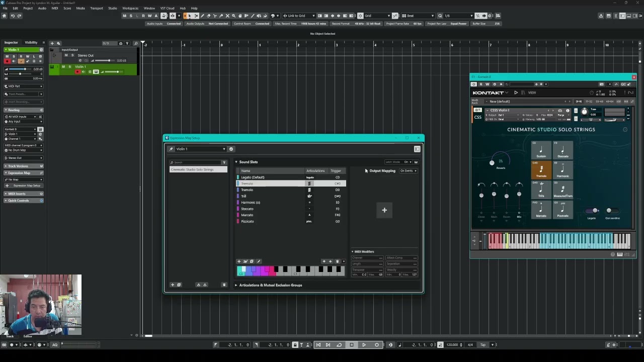This screenshot has height=362, width=644.
Task: Duplicate the selected sound slot
Action: (x=252, y=261)
